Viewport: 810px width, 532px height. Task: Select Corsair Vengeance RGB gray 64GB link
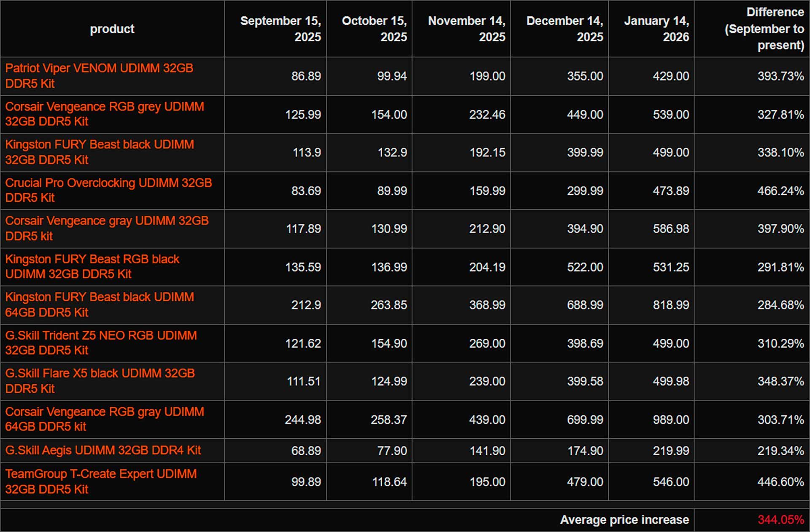point(104,412)
